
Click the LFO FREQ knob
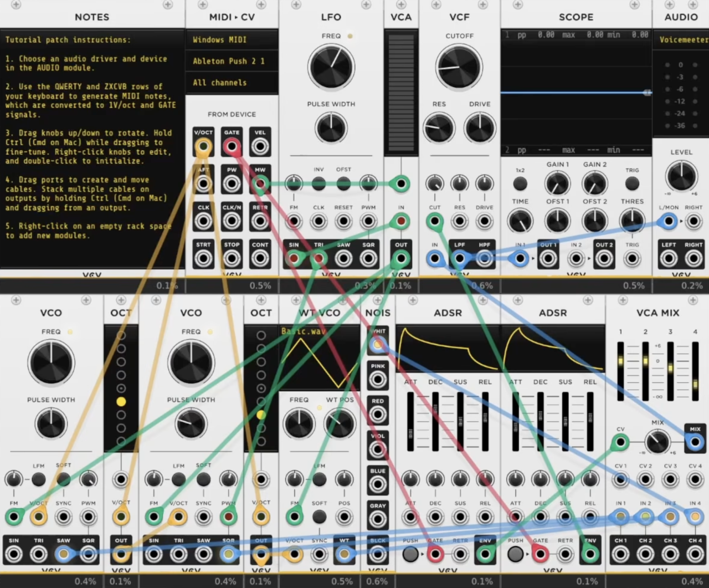coord(331,67)
